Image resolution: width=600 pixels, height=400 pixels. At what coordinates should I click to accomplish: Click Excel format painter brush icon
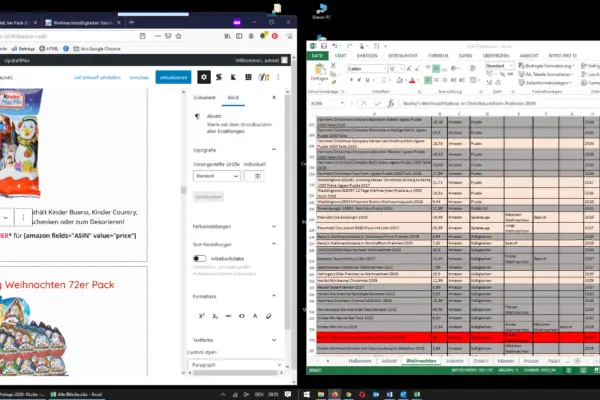333,82
